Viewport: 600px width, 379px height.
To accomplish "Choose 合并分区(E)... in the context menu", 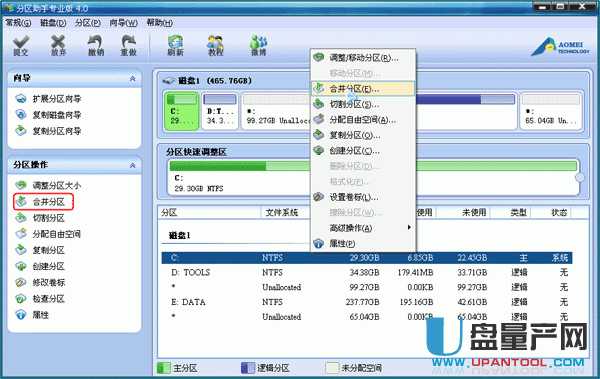I will [x=363, y=89].
